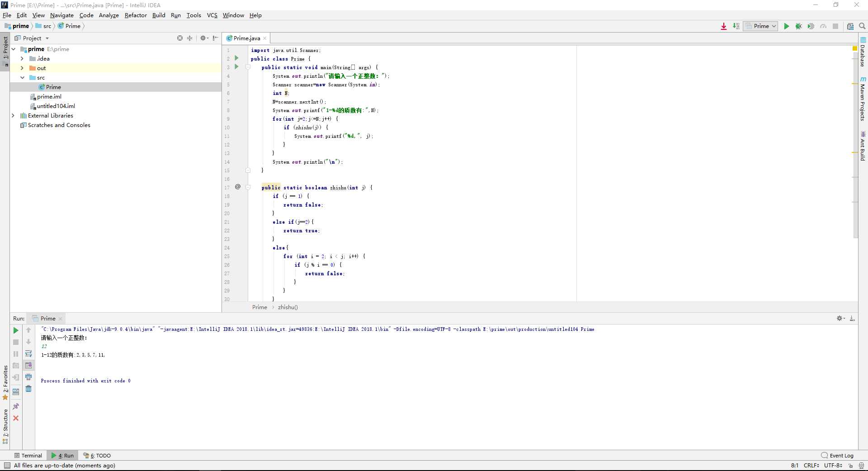Open the File menu
This screenshot has height=471, width=868.
(x=7, y=15)
